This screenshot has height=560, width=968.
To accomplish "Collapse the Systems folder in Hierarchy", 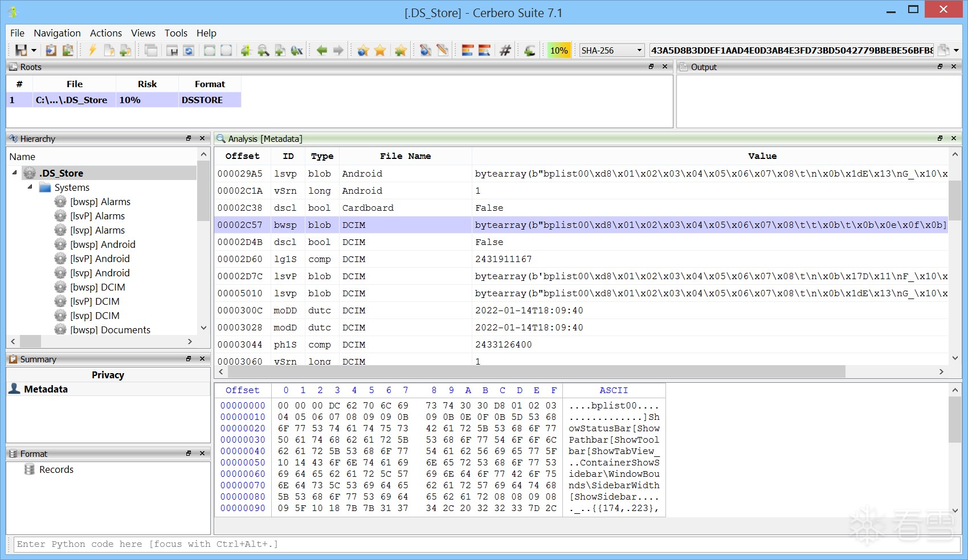I will tap(30, 187).
